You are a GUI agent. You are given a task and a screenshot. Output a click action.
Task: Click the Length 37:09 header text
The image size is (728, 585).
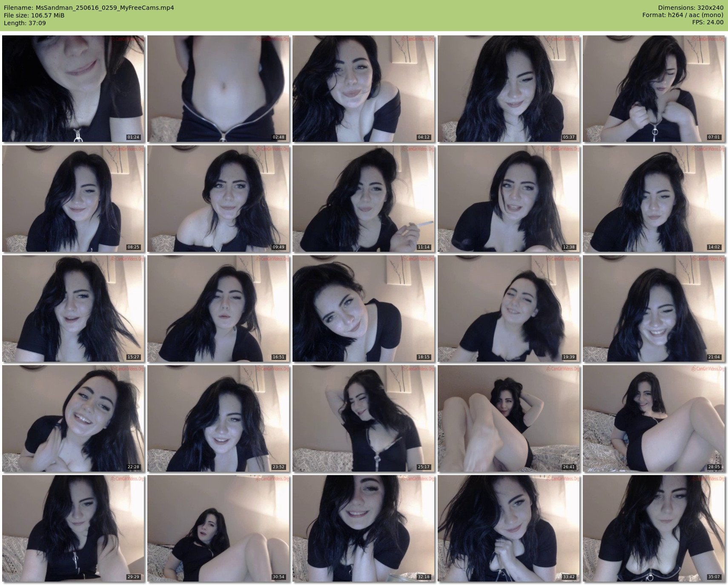pos(25,23)
